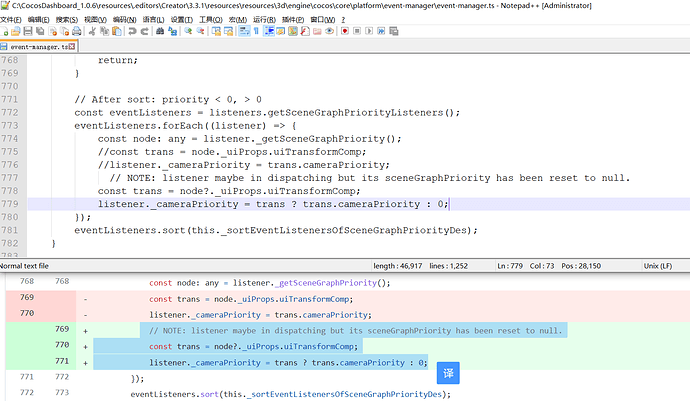The image size is (690, 401).
Task: Play back the recorded macro icon
Action: tap(369, 31)
